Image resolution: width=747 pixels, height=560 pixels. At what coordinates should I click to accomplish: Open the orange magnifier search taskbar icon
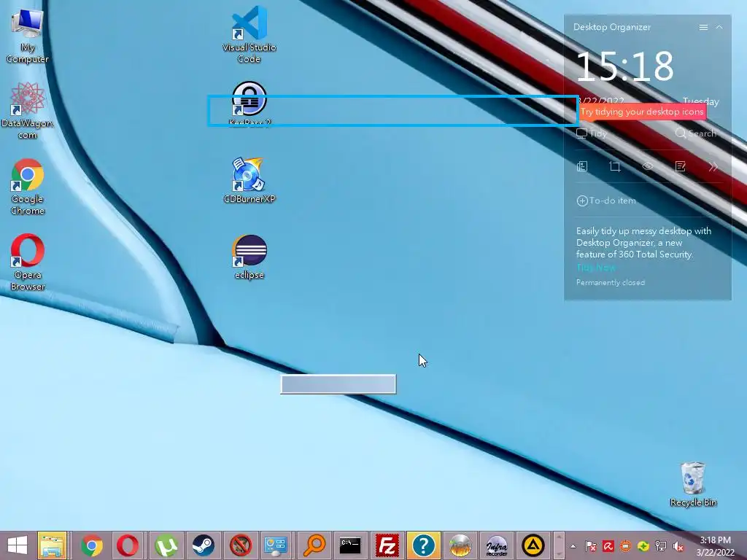pyautogui.click(x=314, y=545)
